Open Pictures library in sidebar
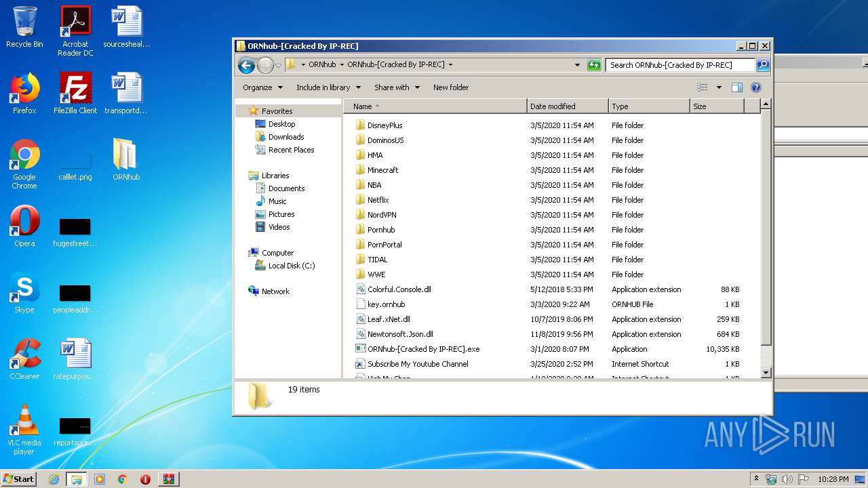 (x=281, y=214)
